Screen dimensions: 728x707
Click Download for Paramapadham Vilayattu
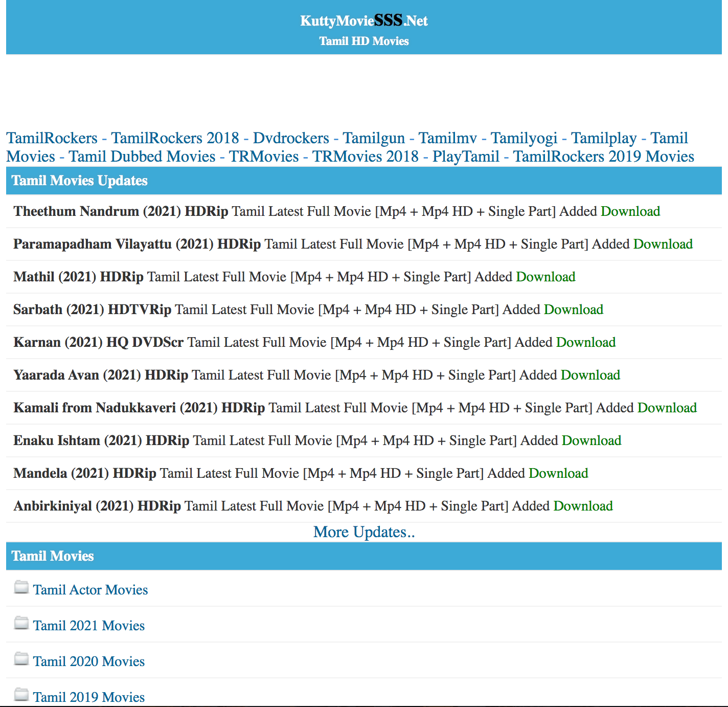[663, 244]
